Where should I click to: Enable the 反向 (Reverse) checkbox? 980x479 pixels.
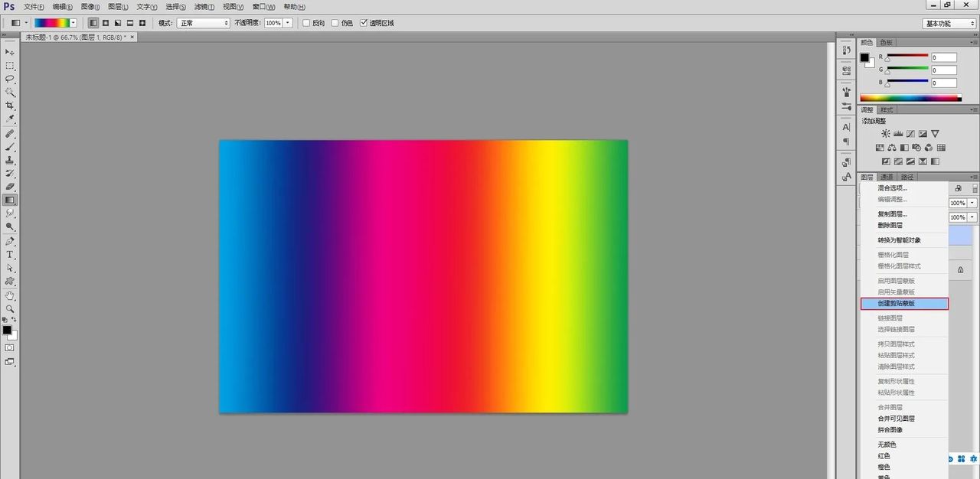click(307, 23)
